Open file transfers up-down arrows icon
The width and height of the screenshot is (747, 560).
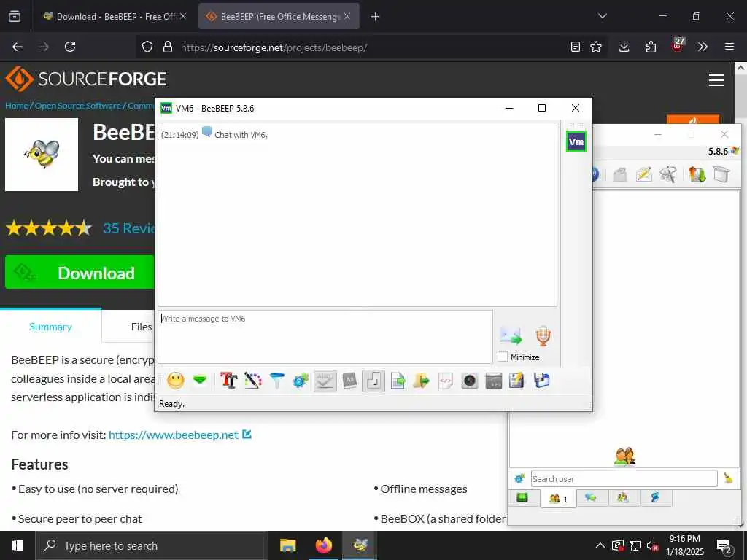click(697, 174)
